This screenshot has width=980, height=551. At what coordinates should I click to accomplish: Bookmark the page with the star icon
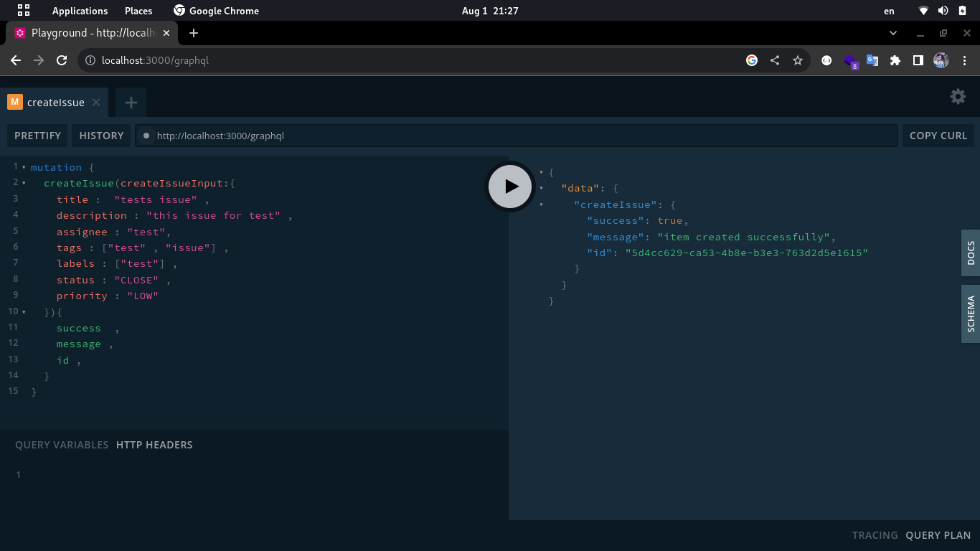798,60
